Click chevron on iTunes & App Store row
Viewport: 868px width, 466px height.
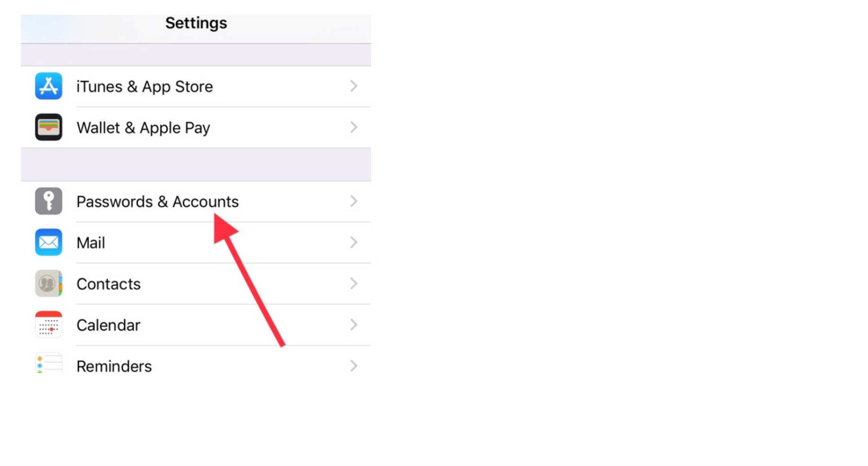tap(354, 86)
